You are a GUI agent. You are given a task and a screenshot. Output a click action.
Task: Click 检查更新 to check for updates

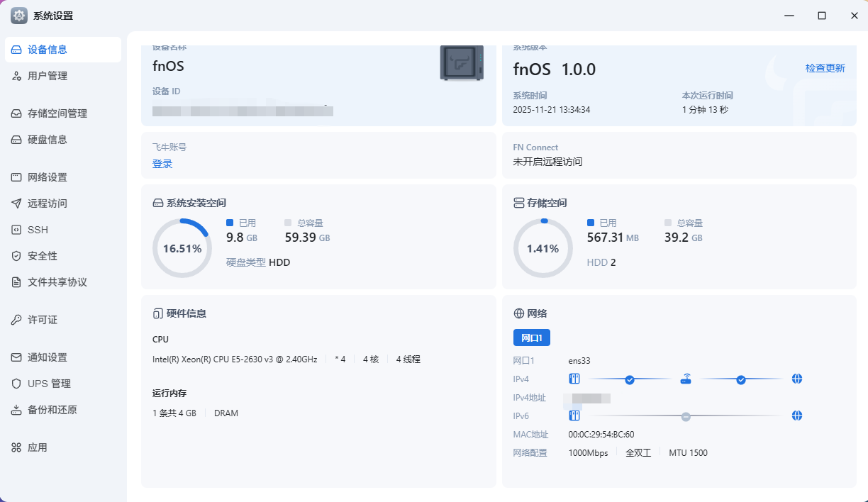coord(825,69)
